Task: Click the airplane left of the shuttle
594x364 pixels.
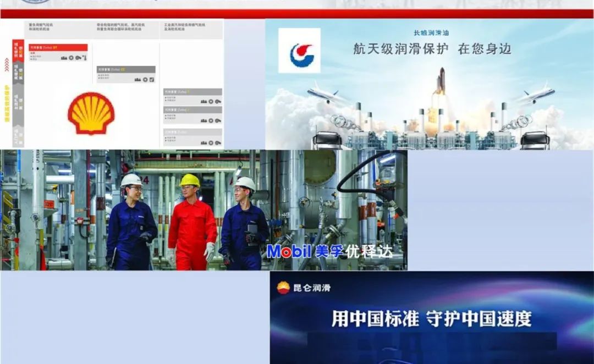Action: [x=324, y=93]
